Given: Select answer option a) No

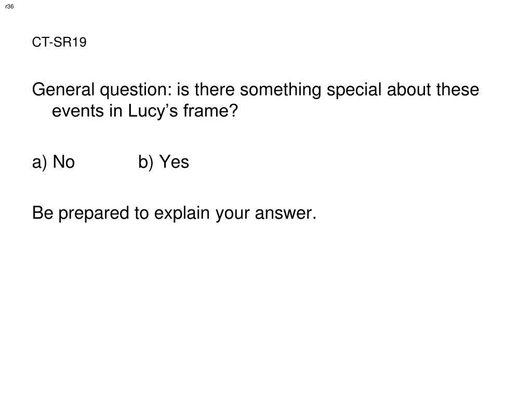Looking at the screenshot, I should 54,162.
